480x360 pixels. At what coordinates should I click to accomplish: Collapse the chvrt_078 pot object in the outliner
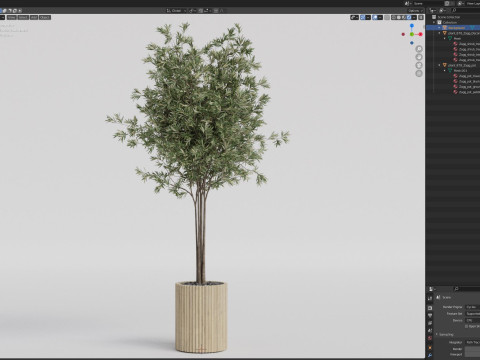tap(439, 65)
